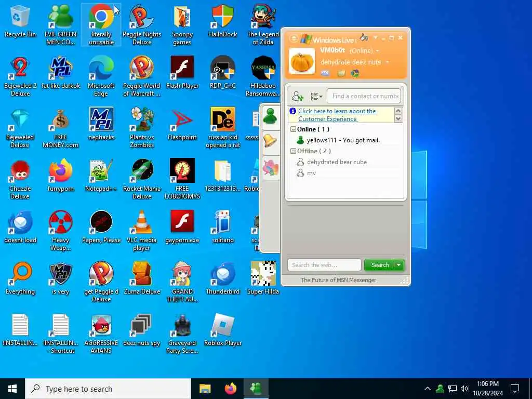Select the green buddy tab in Messenger sidebar
This screenshot has width=532, height=399.
click(270, 117)
